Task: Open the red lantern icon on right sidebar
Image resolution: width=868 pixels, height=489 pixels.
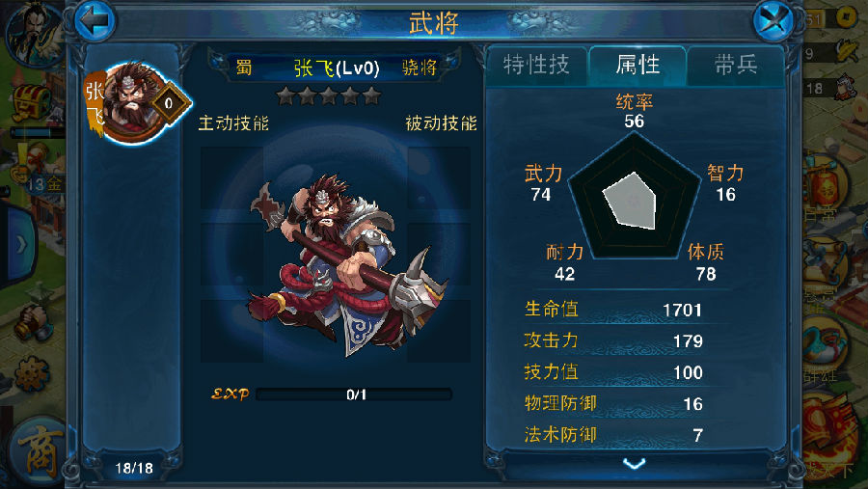Action: (x=826, y=188)
